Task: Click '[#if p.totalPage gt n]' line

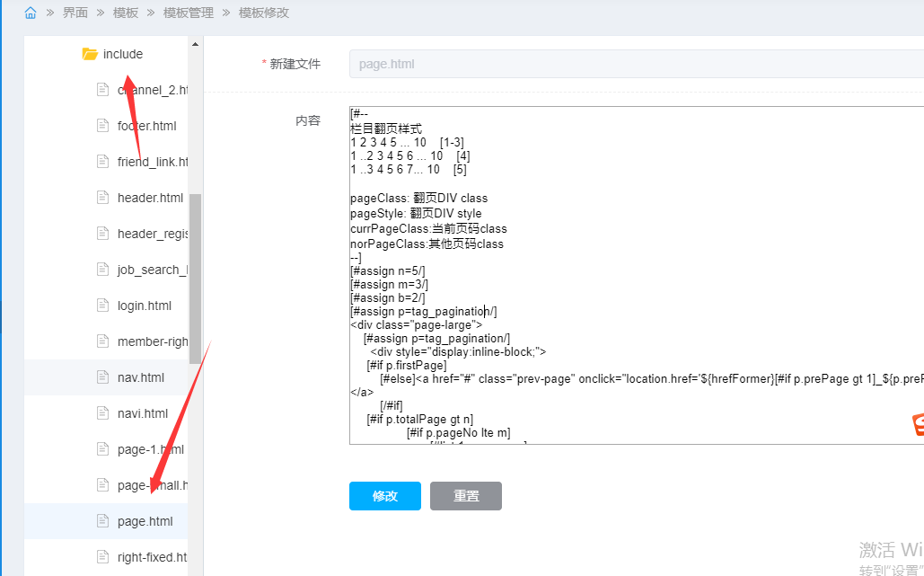Action: (x=419, y=420)
